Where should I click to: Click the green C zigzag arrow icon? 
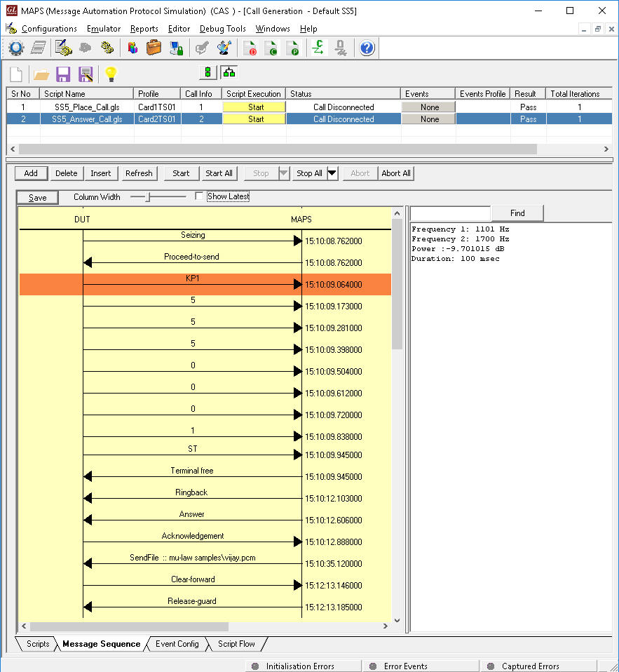coord(318,48)
